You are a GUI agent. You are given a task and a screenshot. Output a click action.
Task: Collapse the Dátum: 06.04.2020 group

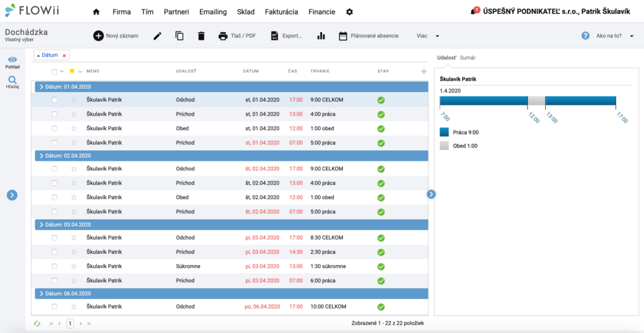[42, 293]
